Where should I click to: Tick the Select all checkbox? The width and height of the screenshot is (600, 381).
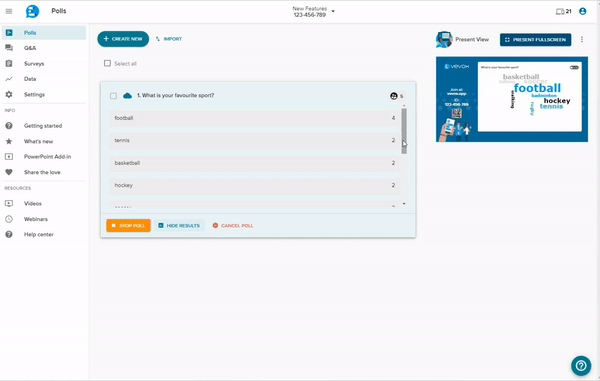tap(108, 63)
